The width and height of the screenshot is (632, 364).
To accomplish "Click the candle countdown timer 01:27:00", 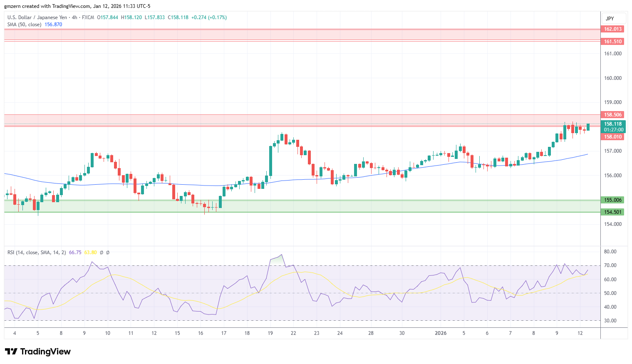I will point(613,130).
